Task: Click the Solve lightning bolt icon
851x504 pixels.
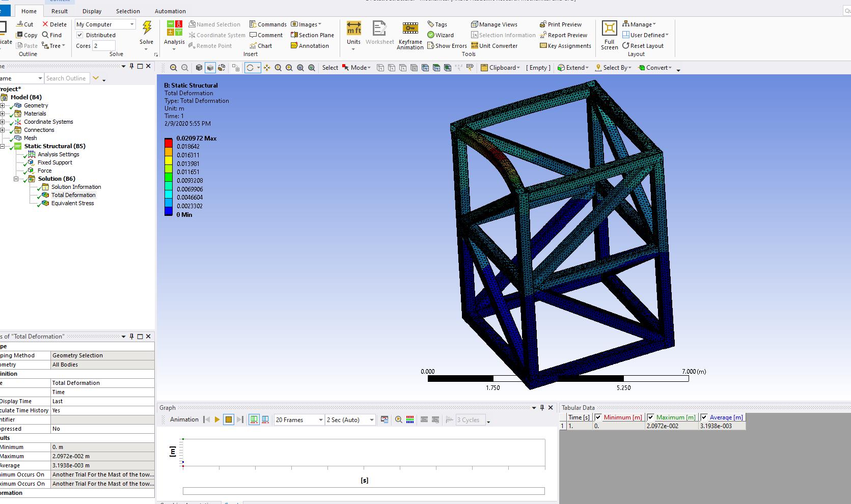Action: (x=147, y=28)
